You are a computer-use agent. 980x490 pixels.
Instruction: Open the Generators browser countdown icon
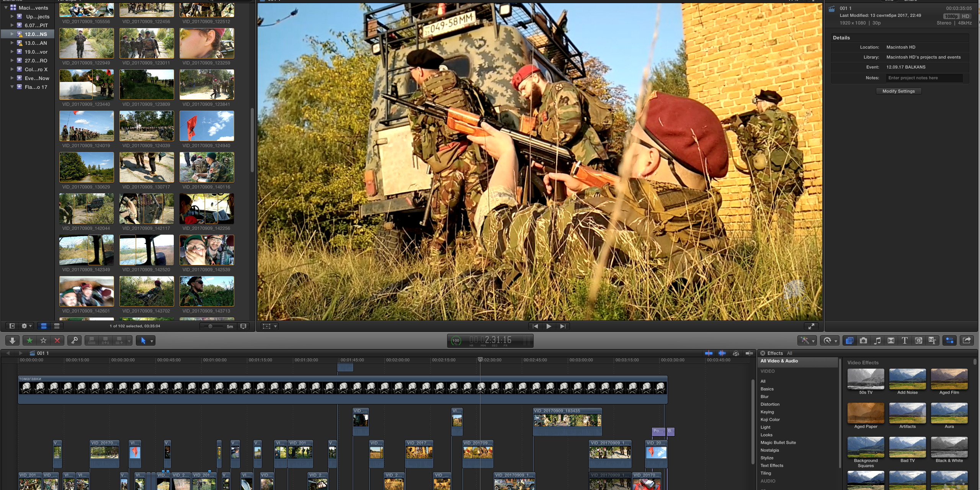(x=918, y=340)
